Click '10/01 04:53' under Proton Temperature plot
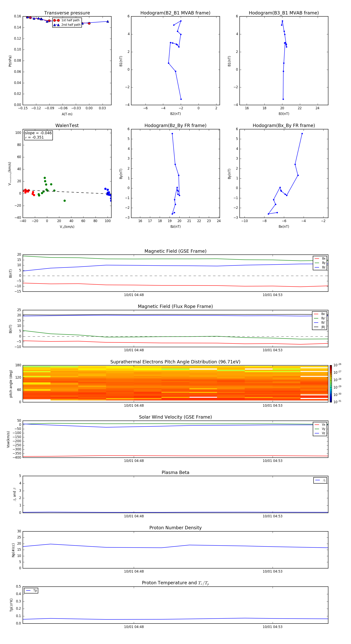Viewport: 351px width, 644px height. tap(273, 627)
